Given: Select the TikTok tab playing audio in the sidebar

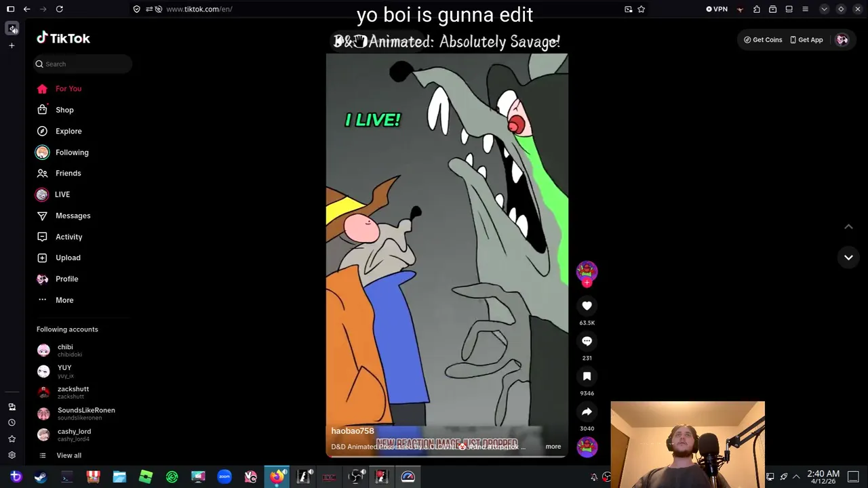Looking at the screenshot, I should (12, 28).
